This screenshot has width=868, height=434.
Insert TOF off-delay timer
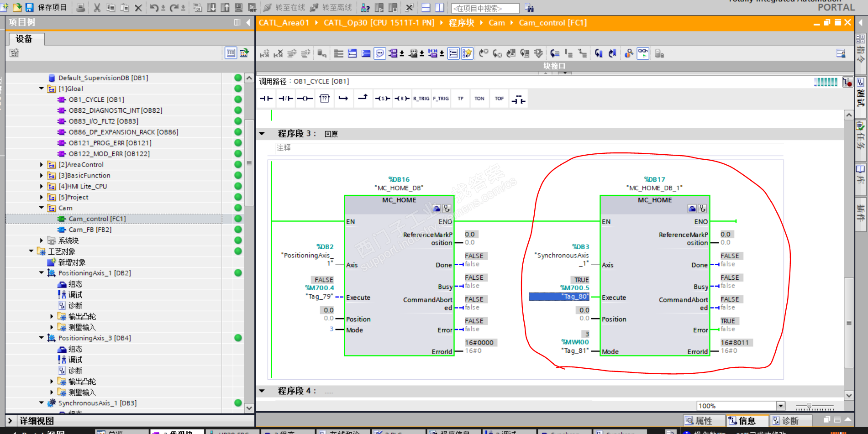coord(499,99)
